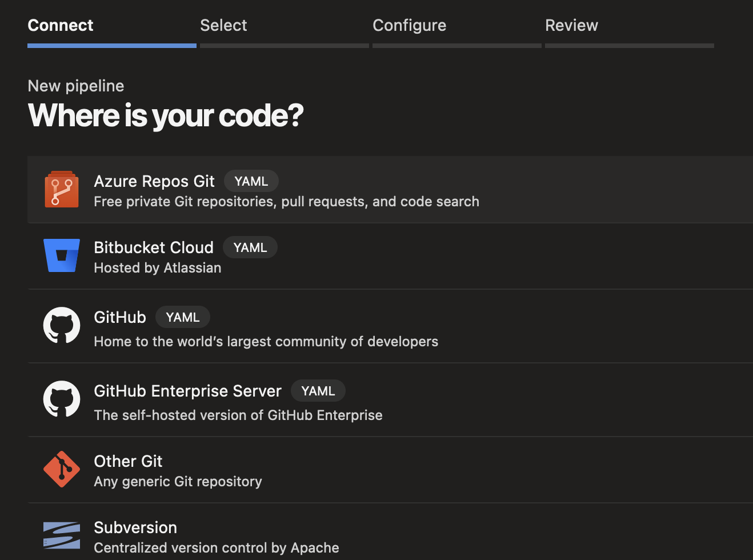Click 'Home to the world's largest community' text
753x560 pixels.
[266, 342]
